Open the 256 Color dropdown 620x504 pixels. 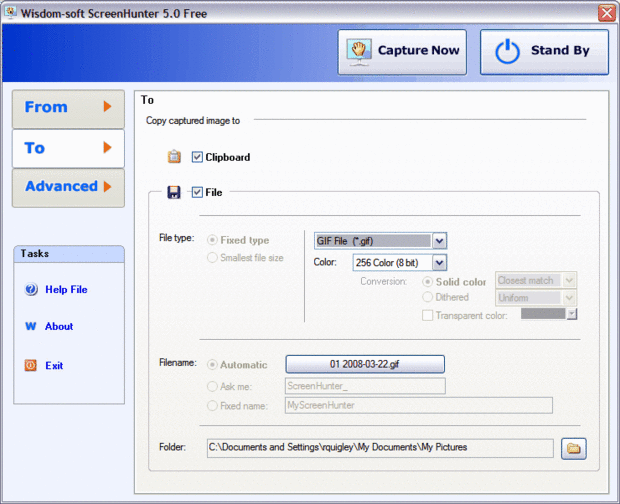click(439, 262)
